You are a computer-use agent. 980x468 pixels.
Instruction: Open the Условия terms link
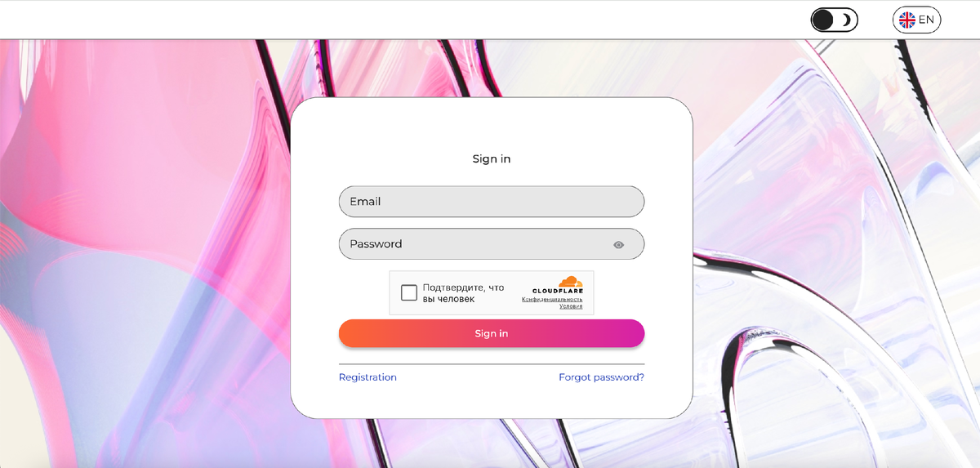(571, 306)
